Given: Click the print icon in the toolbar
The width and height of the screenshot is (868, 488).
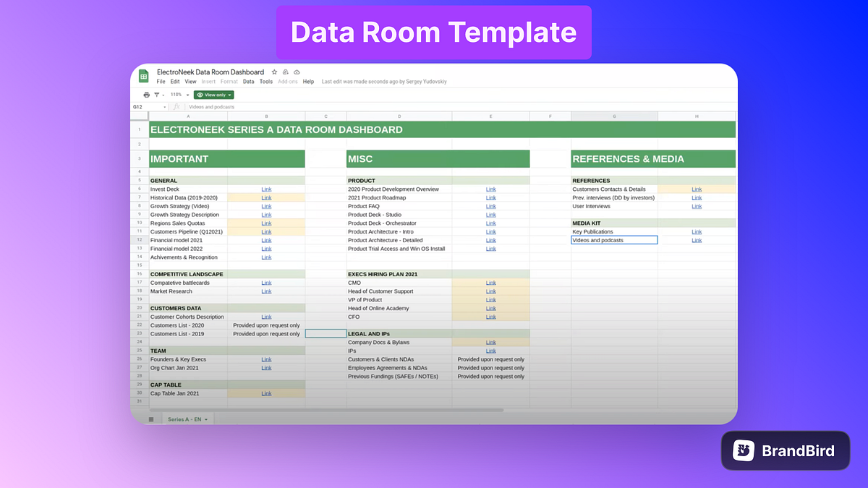Looking at the screenshot, I should click(147, 95).
